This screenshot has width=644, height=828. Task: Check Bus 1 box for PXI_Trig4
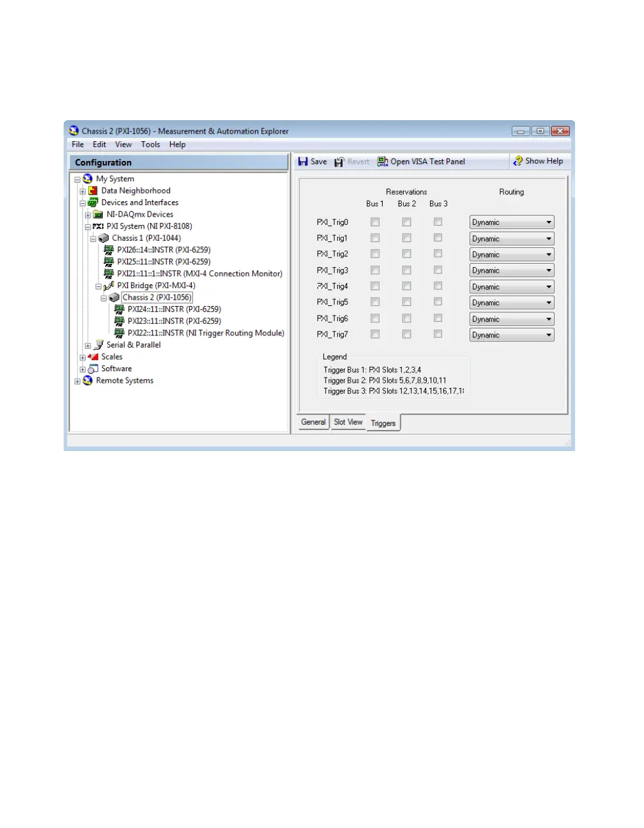(375, 286)
